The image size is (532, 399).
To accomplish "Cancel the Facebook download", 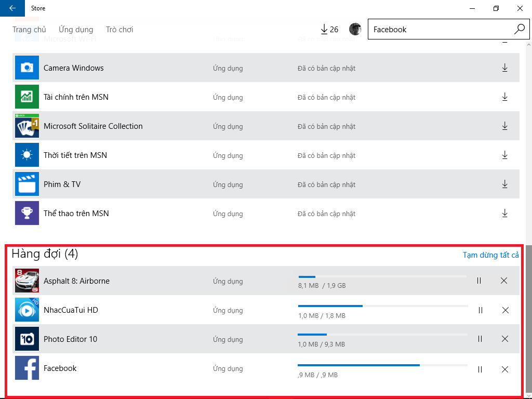I will (x=505, y=369).
